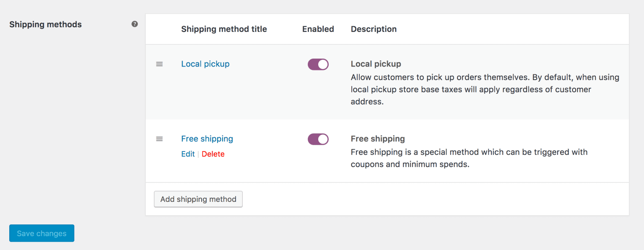Click the Add shipping method button
644x250 pixels.
pyautogui.click(x=198, y=199)
